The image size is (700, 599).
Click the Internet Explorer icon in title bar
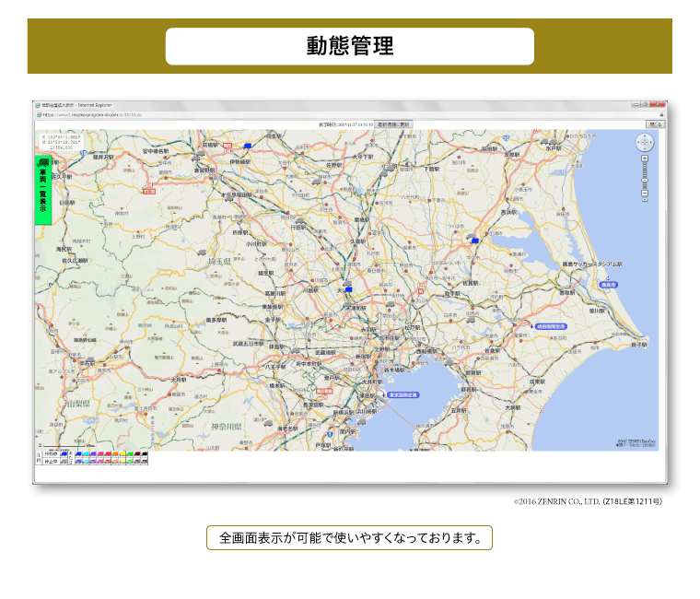click(x=38, y=106)
